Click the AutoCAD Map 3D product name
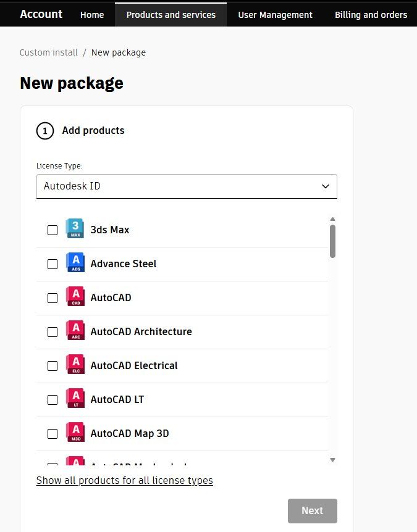Screen dimensions: 417x532 [129, 433]
